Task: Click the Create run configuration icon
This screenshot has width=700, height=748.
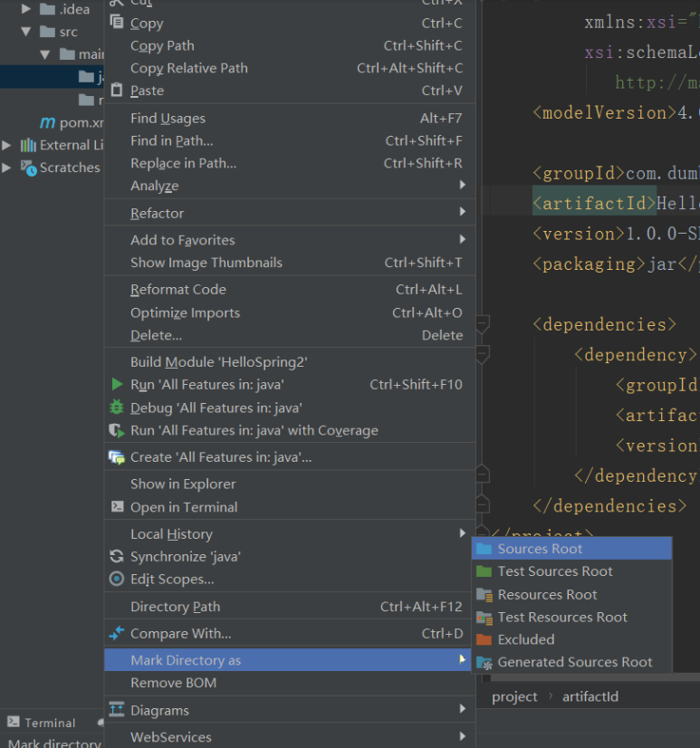Action: [x=117, y=457]
